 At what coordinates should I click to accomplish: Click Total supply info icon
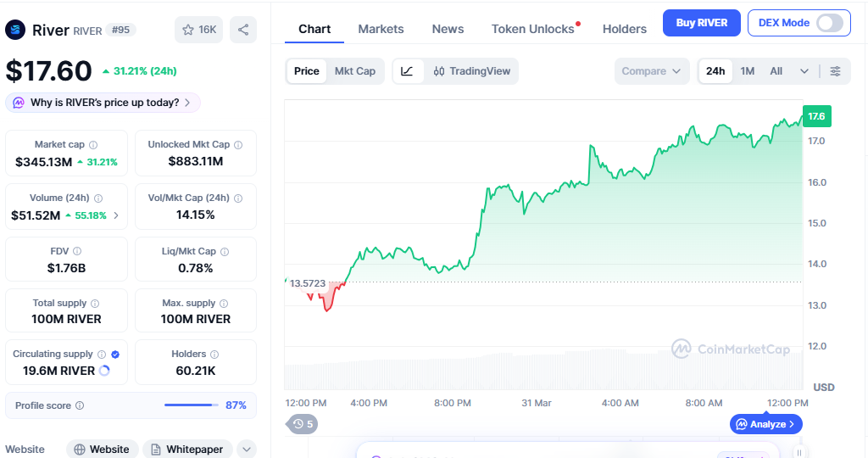point(95,304)
